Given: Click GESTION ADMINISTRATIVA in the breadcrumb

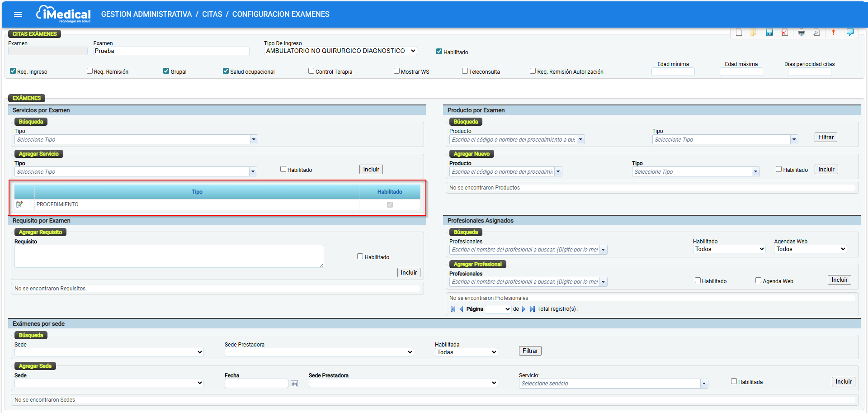Looking at the screenshot, I should pos(146,14).
